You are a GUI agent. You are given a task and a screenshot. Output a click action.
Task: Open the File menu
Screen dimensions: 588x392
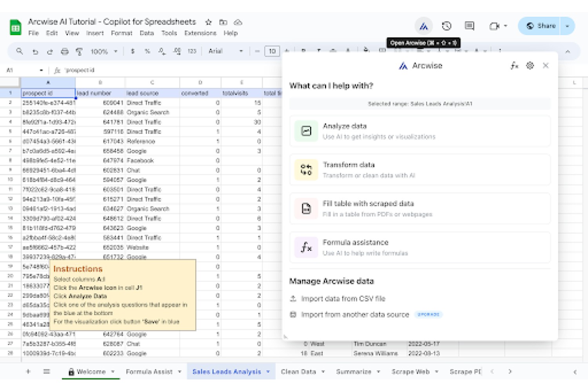coord(33,33)
